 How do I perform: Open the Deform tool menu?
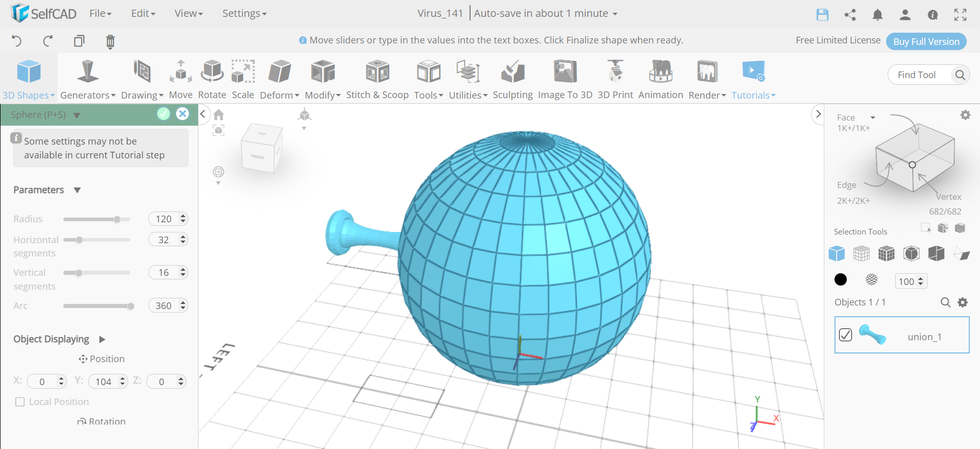280,79
